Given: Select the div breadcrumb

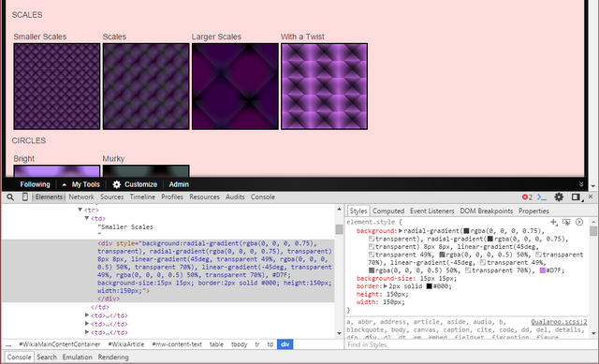Looking at the screenshot, I should click(285, 344).
